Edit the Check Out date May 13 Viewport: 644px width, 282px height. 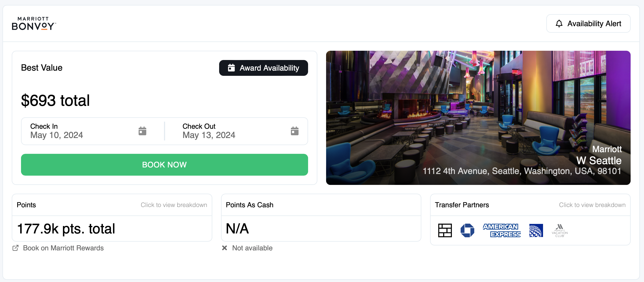[209, 135]
